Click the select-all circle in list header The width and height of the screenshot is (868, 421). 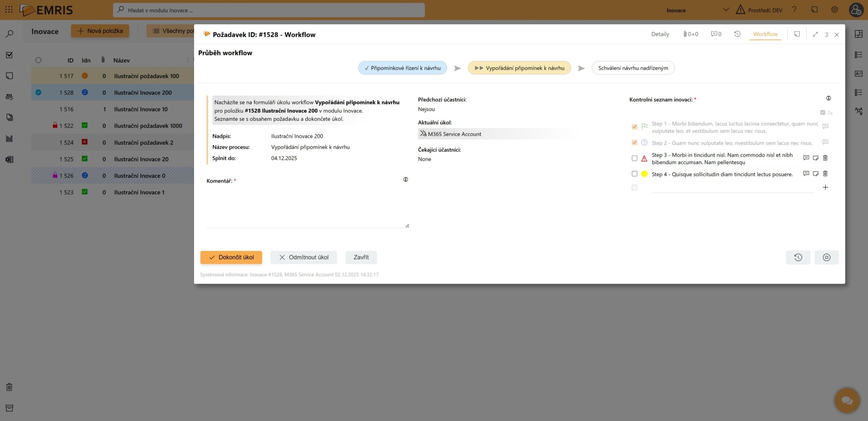[38, 60]
